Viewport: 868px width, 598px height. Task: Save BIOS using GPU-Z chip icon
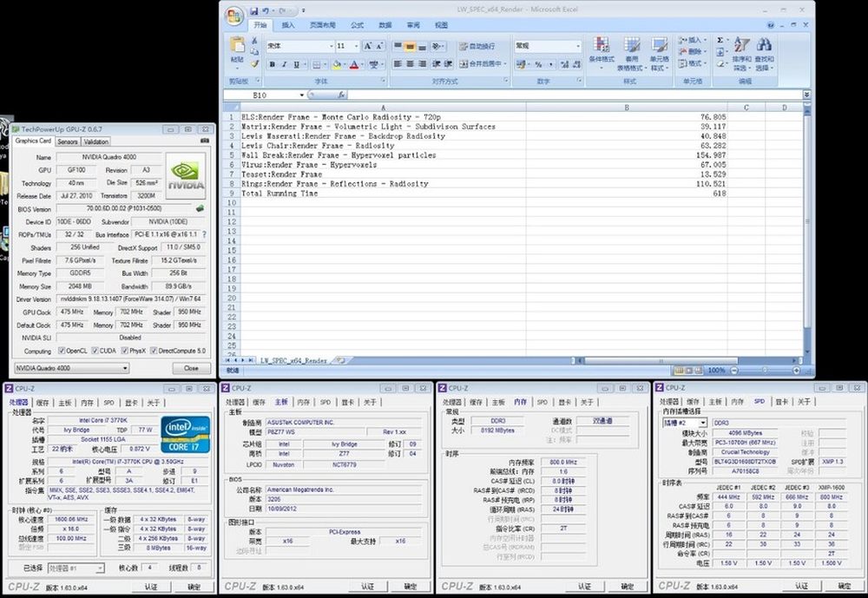click(200, 209)
